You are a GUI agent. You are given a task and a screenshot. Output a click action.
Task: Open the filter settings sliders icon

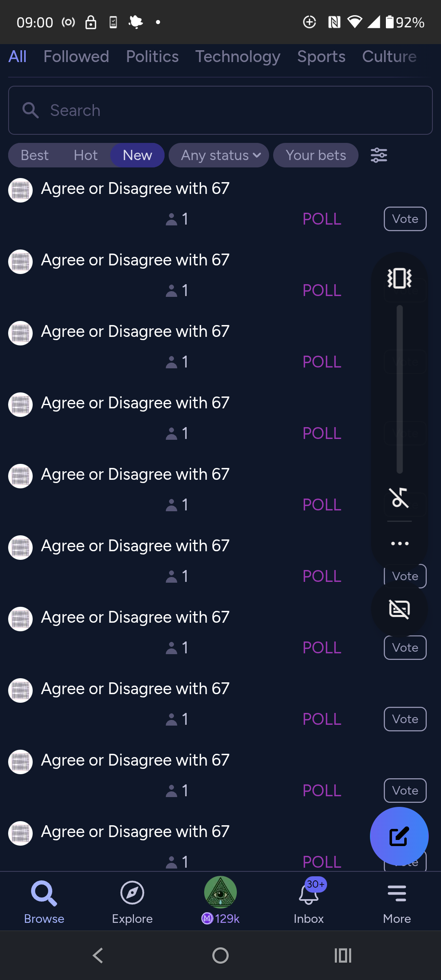click(x=379, y=155)
